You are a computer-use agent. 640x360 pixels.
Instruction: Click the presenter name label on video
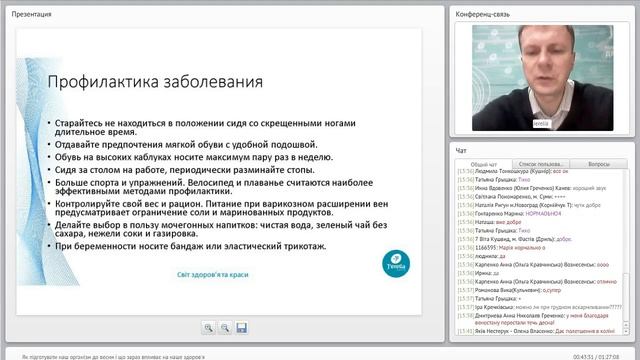pos(542,124)
